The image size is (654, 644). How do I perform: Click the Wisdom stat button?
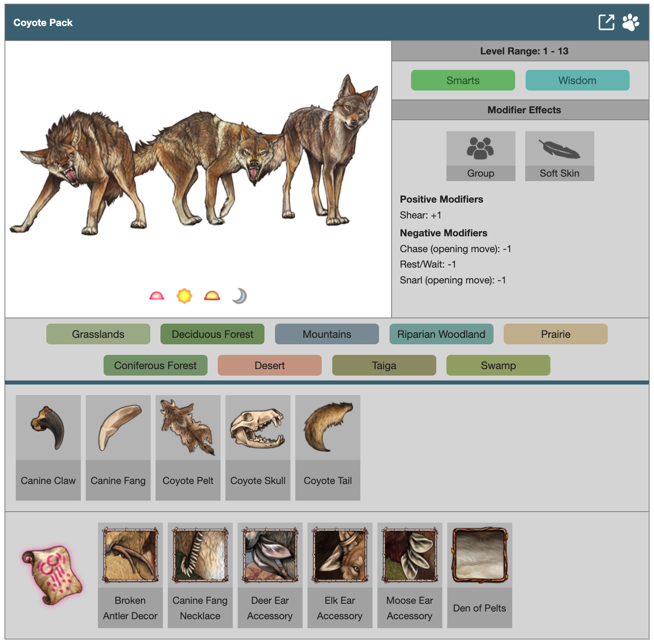577,80
